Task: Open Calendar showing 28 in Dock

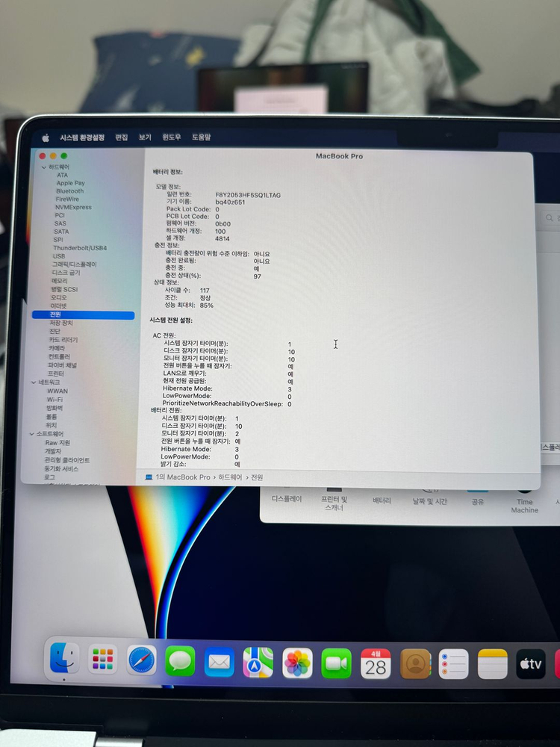Action: coord(376,663)
